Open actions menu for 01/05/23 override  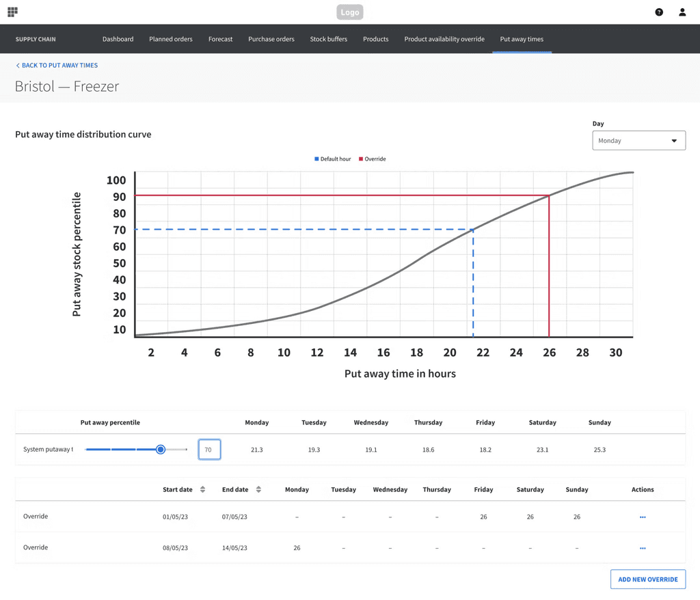tap(643, 517)
